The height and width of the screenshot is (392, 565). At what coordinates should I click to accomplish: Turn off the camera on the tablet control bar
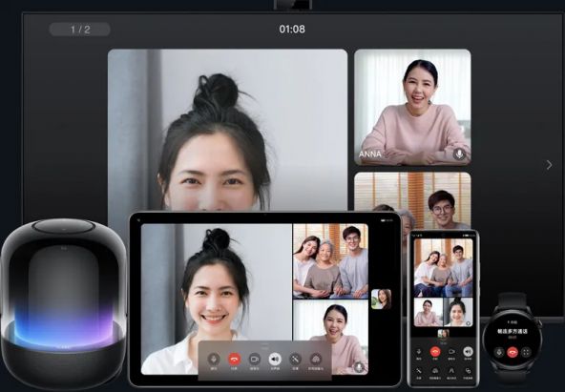click(x=255, y=359)
